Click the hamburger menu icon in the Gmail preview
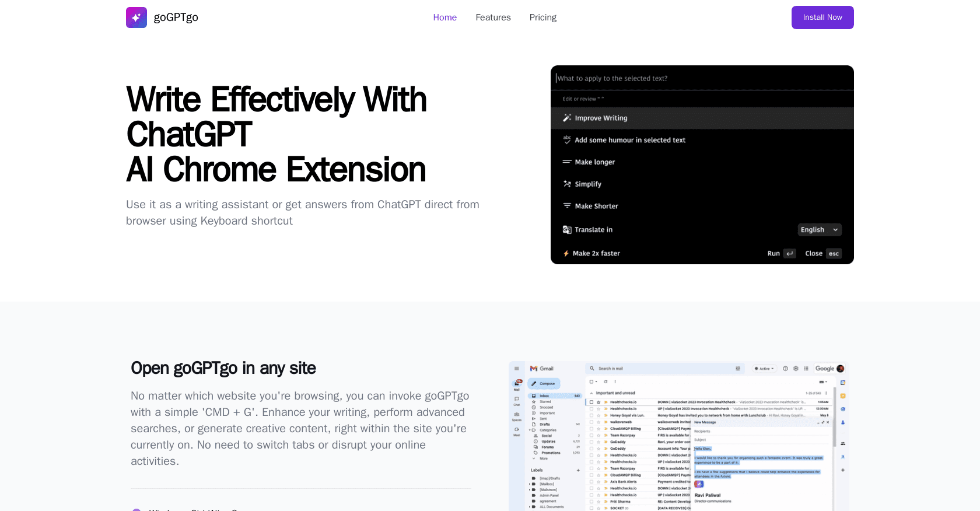980x511 pixels. [517, 369]
